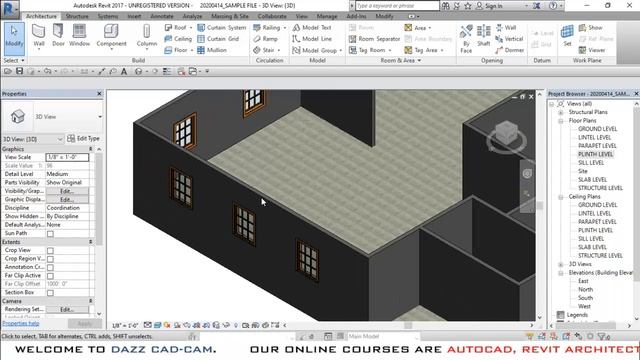Image resolution: width=640 pixels, height=360 pixels.
Task: Open the Properties help link
Action: coord(21,323)
